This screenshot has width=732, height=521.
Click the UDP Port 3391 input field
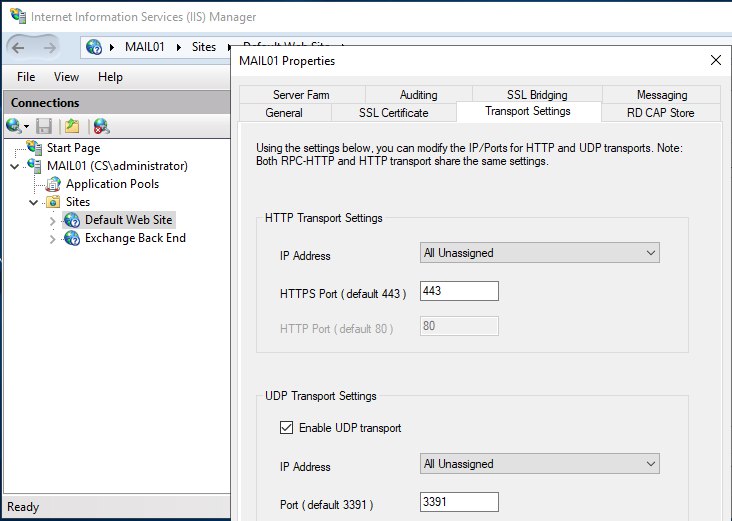pos(459,502)
